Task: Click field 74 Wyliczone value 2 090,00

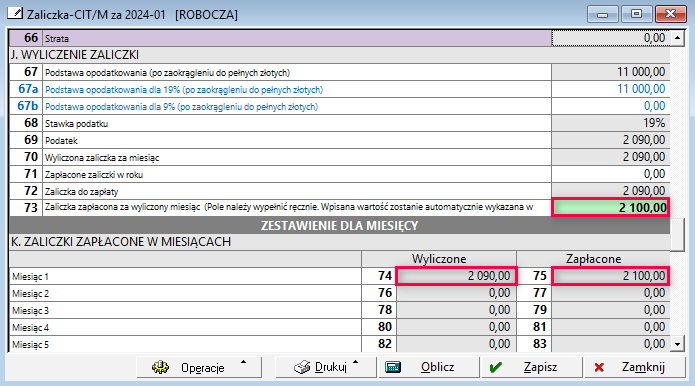Action: [456, 276]
